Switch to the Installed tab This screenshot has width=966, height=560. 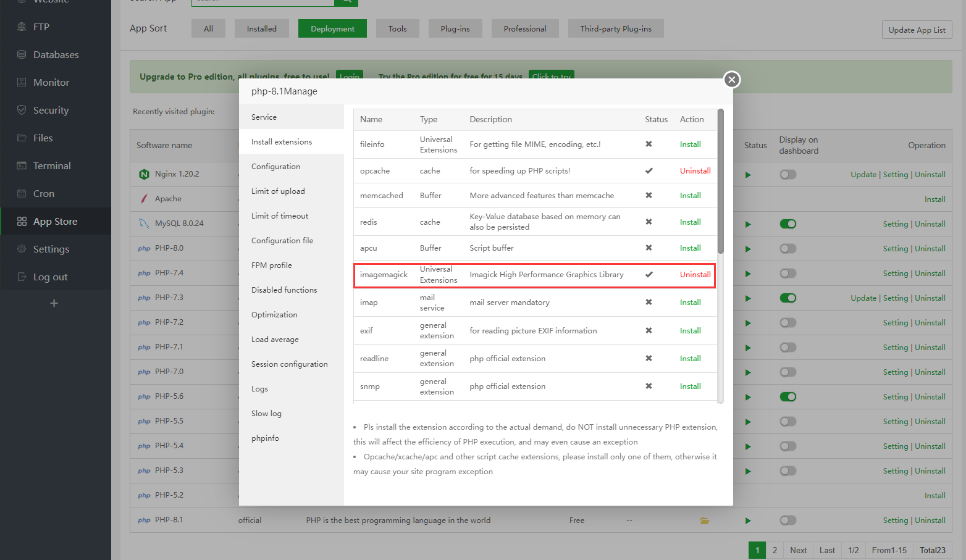point(261,28)
